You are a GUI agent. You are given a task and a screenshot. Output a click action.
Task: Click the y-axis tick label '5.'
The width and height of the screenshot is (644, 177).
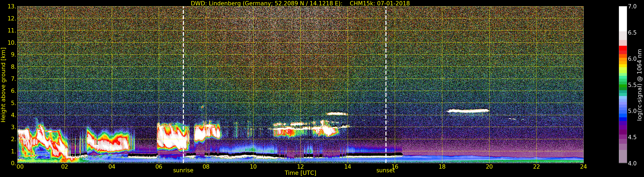coord(13,103)
